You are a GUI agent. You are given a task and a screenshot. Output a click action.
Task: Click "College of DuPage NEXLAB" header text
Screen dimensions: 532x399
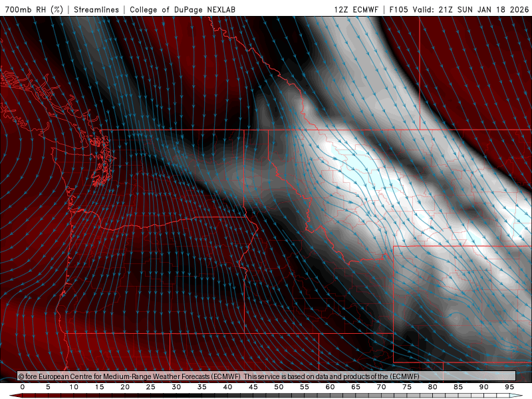pos(182,9)
